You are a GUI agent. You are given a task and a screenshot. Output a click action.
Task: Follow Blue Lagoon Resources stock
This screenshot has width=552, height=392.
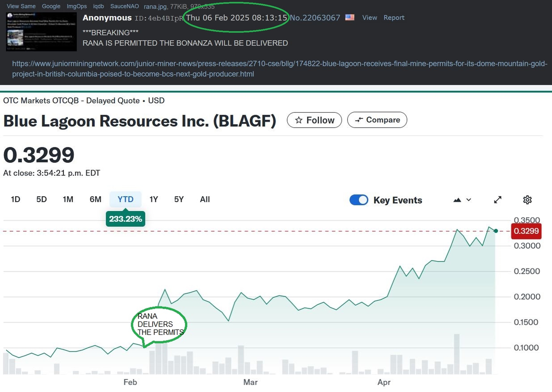point(314,120)
